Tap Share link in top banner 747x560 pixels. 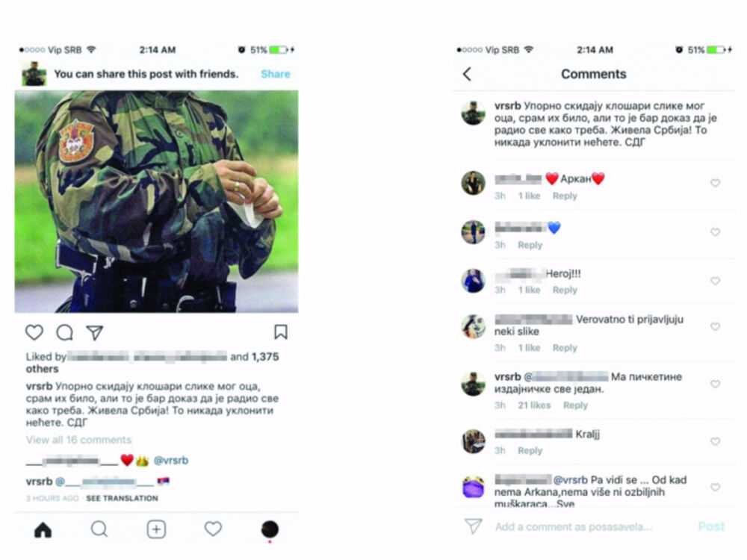coord(276,74)
